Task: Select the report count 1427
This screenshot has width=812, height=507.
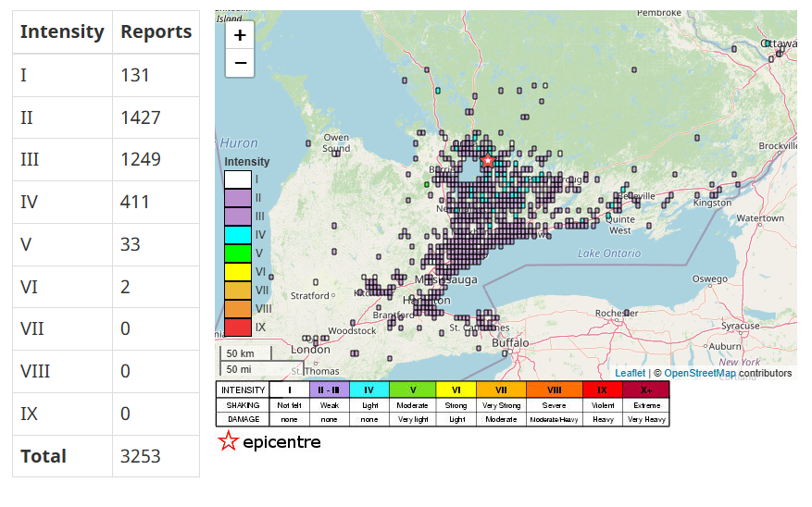Action: click(x=141, y=117)
